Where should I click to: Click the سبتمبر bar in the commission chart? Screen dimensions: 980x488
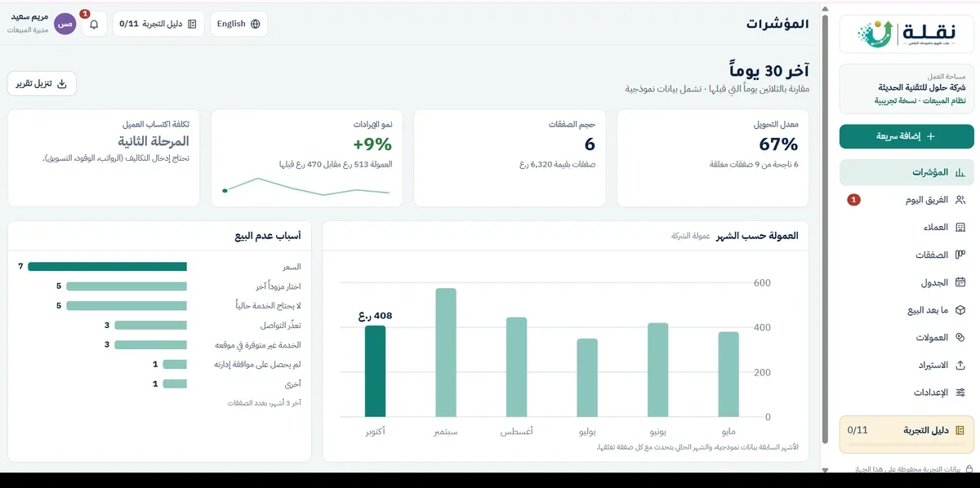click(446, 353)
